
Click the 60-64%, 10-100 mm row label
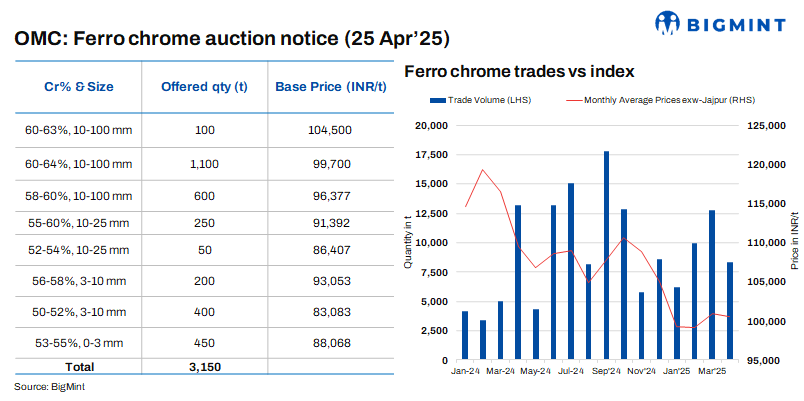(x=79, y=163)
